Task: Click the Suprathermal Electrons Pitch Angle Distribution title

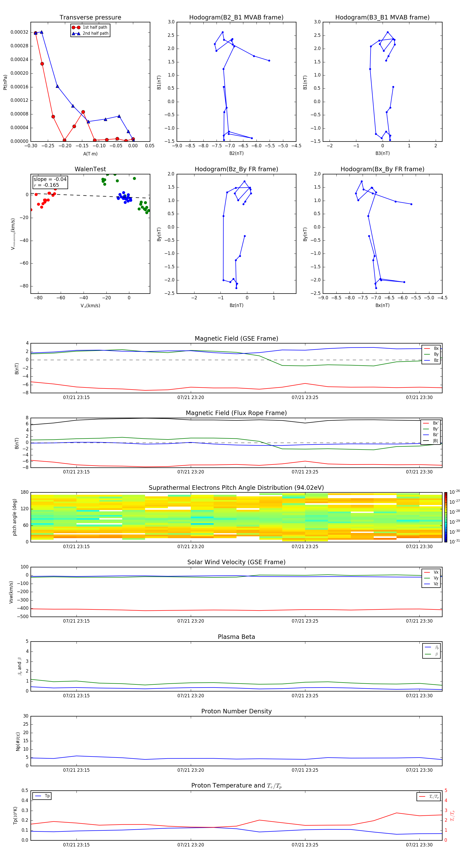Action: pyautogui.click(x=236, y=488)
